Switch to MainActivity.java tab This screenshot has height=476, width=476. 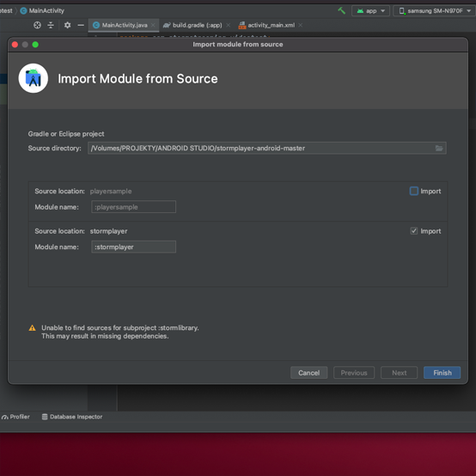125,25
